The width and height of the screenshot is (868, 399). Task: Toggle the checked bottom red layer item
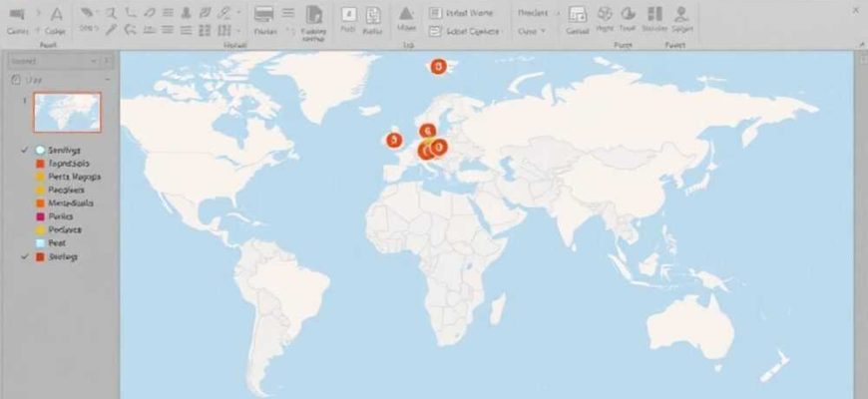tap(24, 256)
